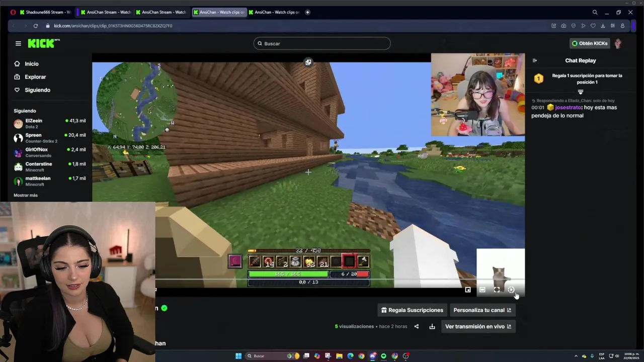This screenshot has width=644, height=362.
Task: Click the taskbar Buscar search box
Action: (272, 356)
